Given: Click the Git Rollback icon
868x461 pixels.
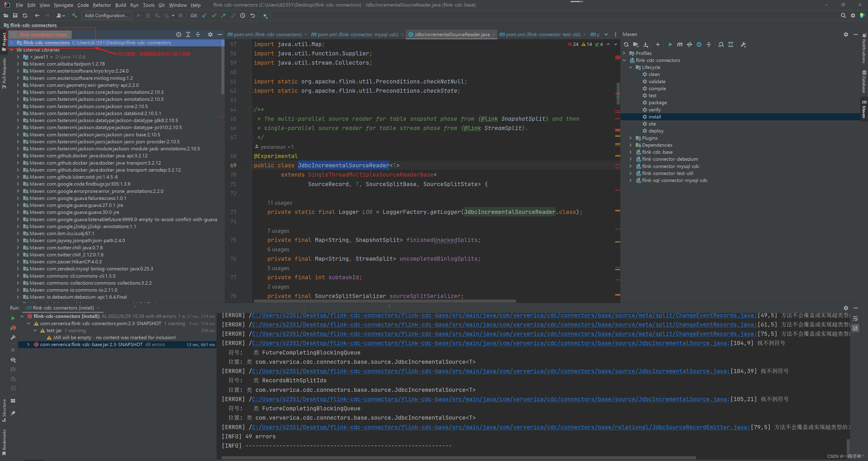Looking at the screenshot, I should pos(252,16).
